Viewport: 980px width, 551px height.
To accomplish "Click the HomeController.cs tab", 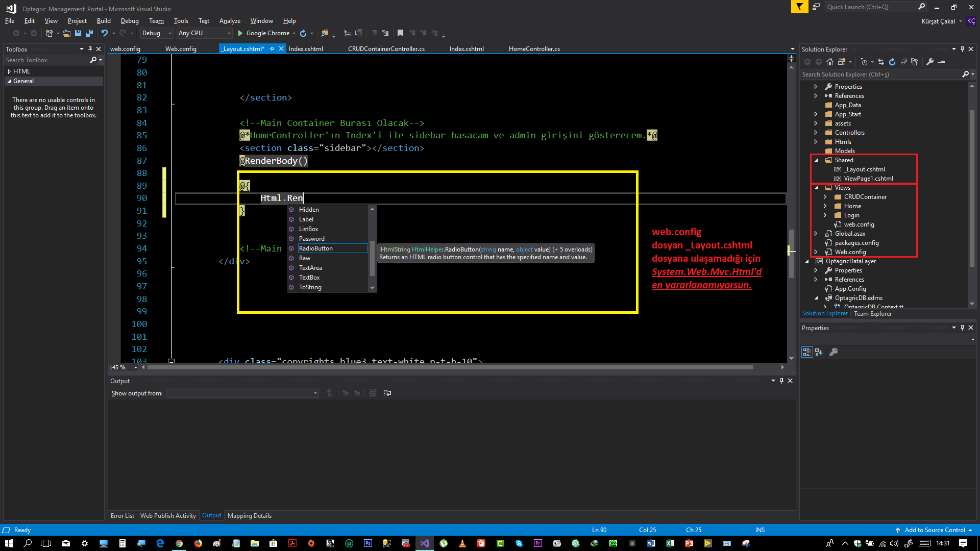I will (x=535, y=48).
